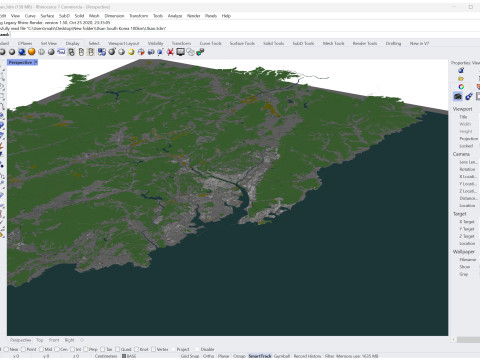Toggle Gumball in the status bar
The height and width of the screenshot is (360, 480).
point(282,356)
